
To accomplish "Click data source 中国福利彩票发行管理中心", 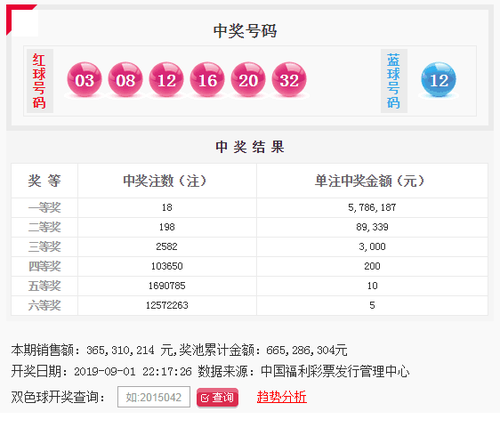I will pos(335,371).
